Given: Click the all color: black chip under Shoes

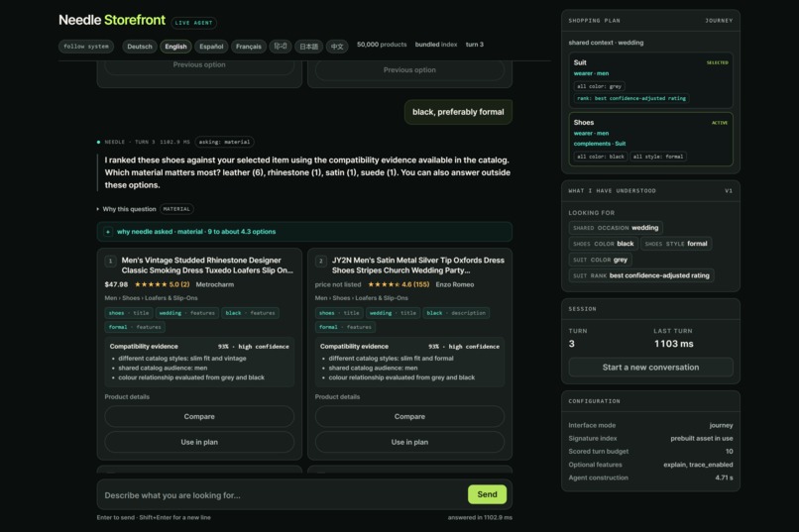Looking at the screenshot, I should coord(601,157).
